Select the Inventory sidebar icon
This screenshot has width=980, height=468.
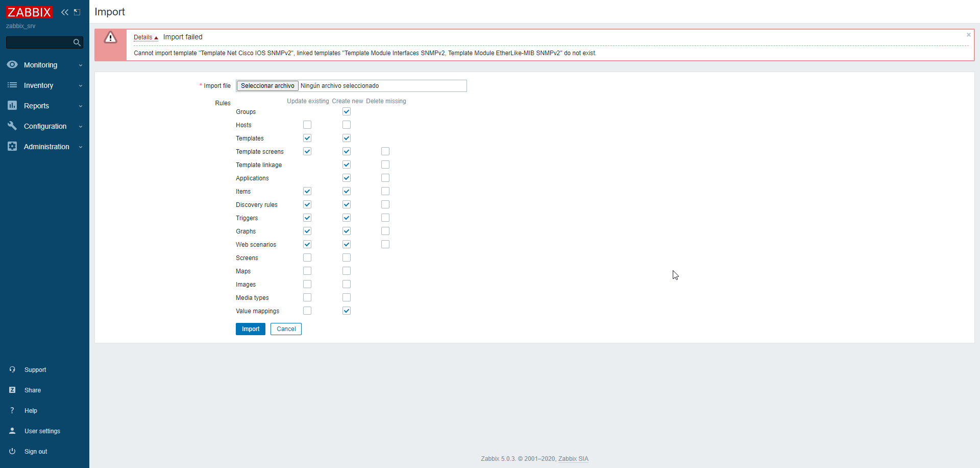(x=12, y=85)
